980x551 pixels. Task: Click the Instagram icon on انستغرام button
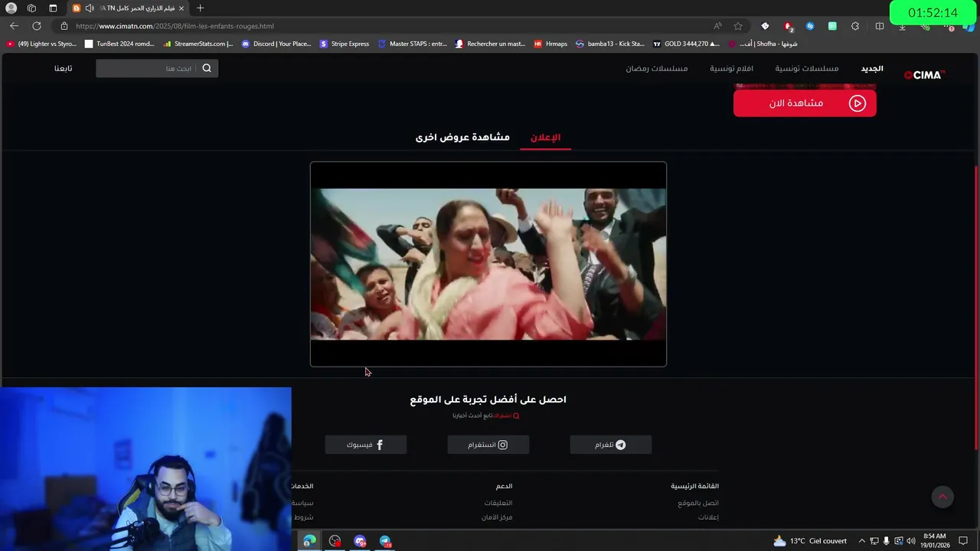[x=503, y=445]
